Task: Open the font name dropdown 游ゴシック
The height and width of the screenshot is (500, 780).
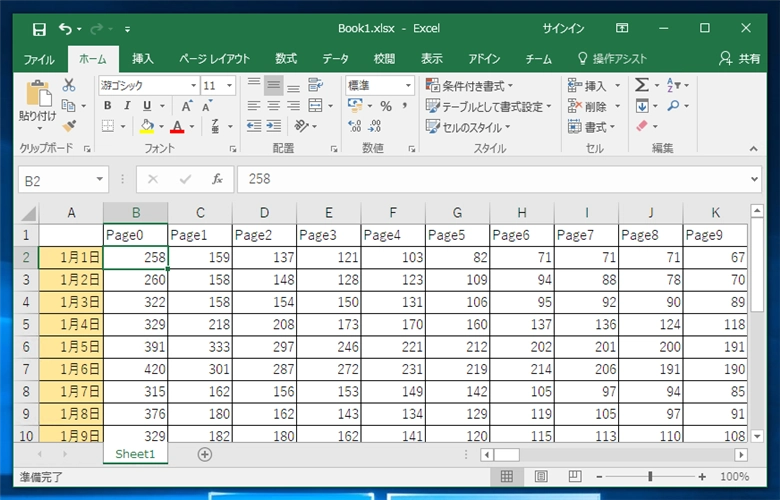Action: 194,86
